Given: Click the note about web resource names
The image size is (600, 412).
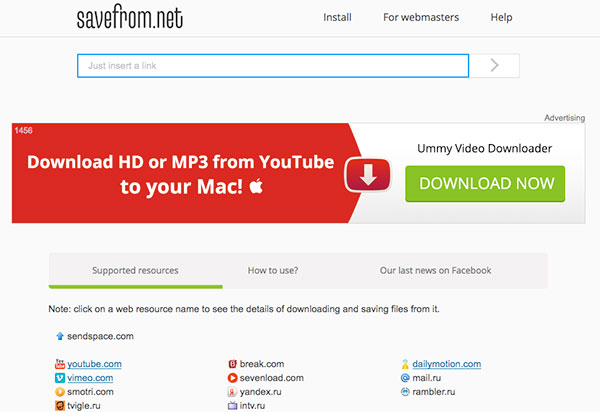Looking at the screenshot, I should (244, 309).
